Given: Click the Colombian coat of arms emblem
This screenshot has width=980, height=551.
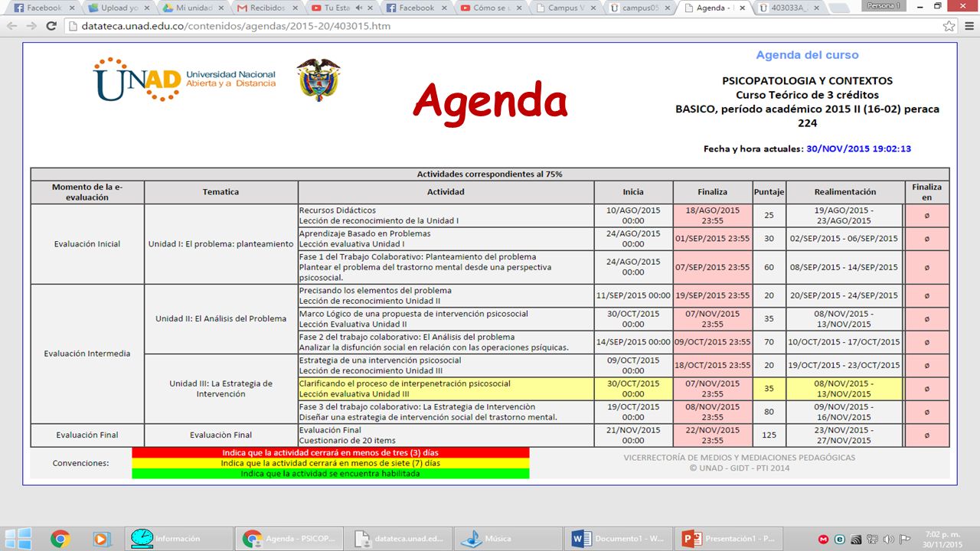Looking at the screenshot, I should pos(318,79).
